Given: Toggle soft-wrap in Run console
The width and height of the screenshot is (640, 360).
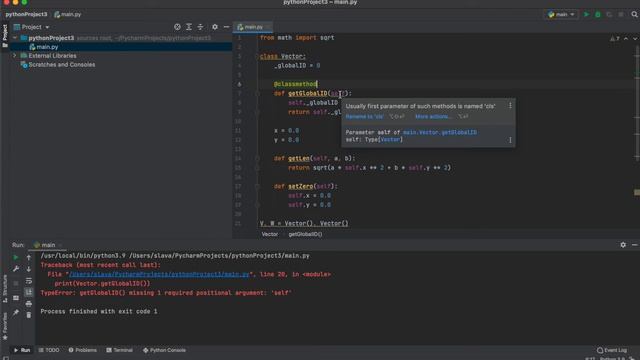Looking at the screenshot, I should tap(29, 281).
